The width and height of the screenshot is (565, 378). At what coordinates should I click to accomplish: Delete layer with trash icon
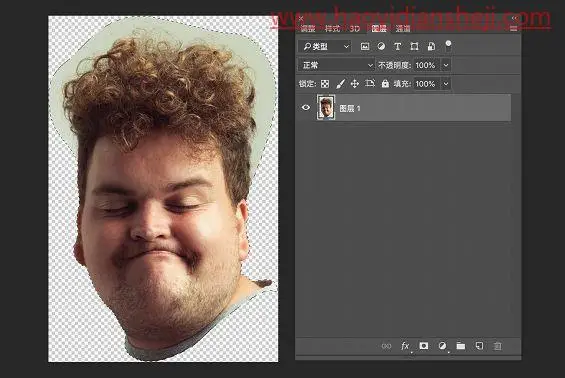498,346
